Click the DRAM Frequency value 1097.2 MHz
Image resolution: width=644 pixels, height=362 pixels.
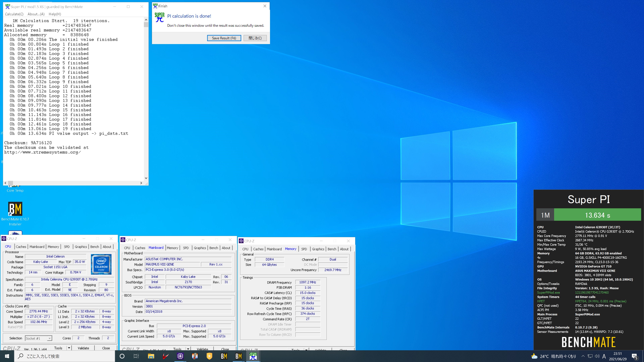pos(308,282)
